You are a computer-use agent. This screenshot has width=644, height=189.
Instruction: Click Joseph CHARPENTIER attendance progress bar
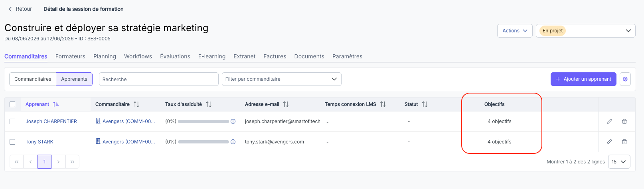(x=203, y=121)
